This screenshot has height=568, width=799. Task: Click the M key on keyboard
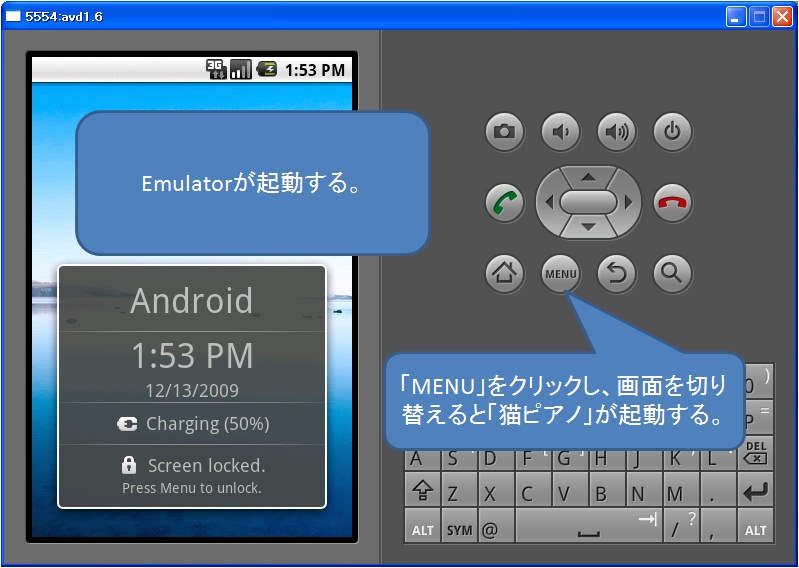click(x=682, y=490)
